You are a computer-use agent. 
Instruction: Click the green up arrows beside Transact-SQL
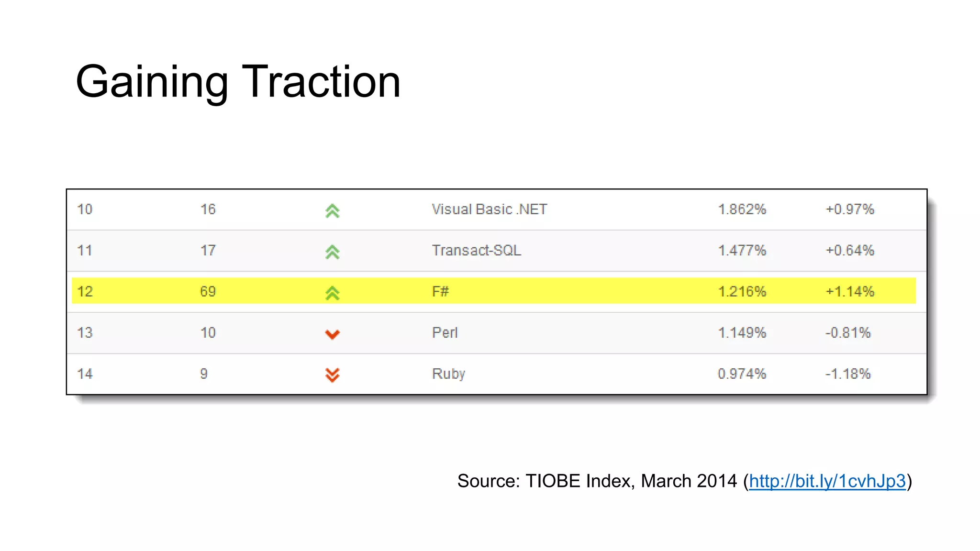[332, 252]
